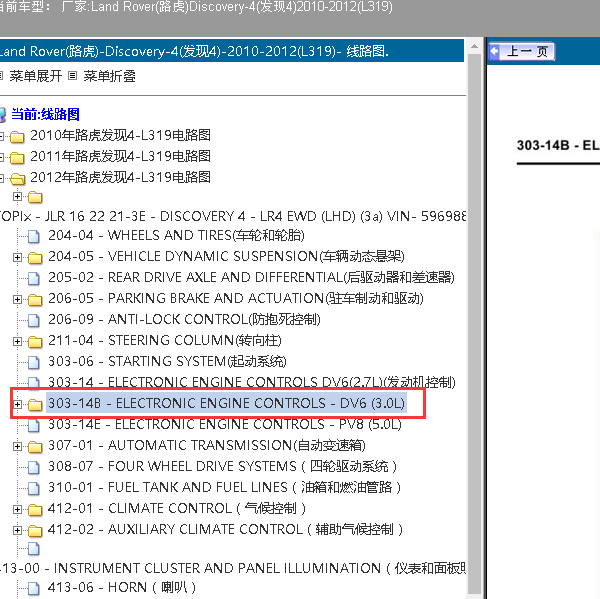Select 204-05 VEHICLE DYNAMIC SUSPENSION text
This screenshot has width=600, height=599.
[x=226, y=256]
